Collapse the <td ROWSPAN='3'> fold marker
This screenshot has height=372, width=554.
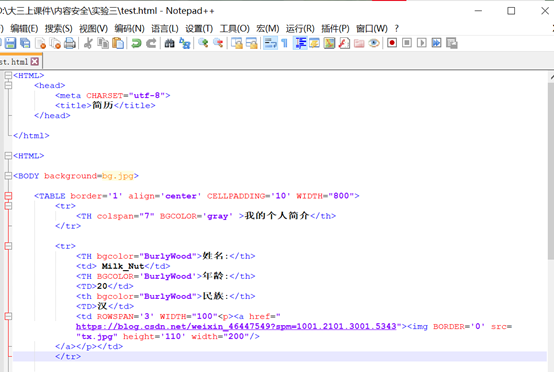pyautogui.click(x=8, y=317)
